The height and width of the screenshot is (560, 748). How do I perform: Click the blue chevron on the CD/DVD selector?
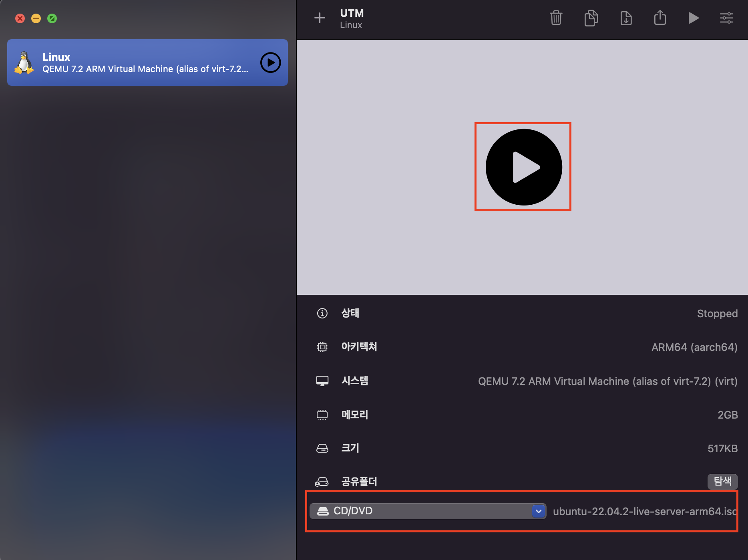pos(539,511)
